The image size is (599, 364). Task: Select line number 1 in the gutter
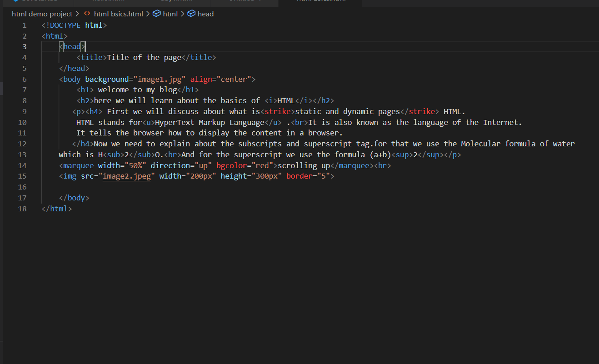click(x=25, y=25)
